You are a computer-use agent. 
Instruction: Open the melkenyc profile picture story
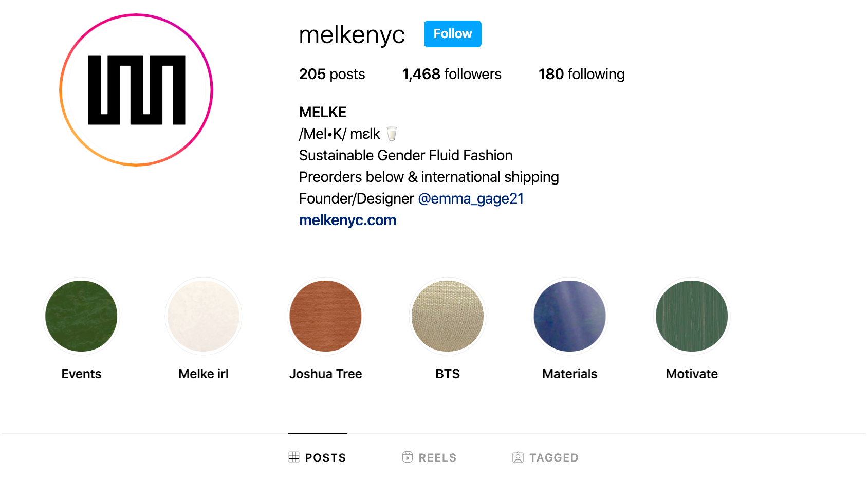[136, 90]
